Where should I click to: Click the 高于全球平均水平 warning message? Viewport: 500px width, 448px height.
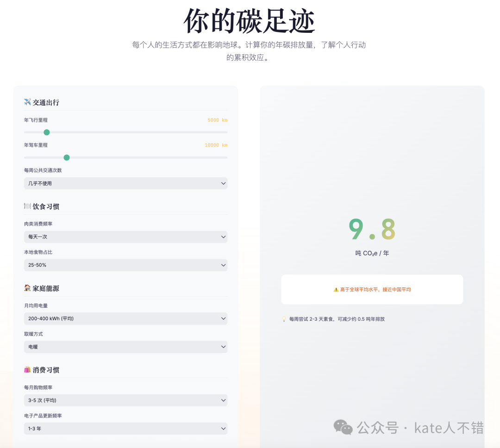click(x=372, y=289)
